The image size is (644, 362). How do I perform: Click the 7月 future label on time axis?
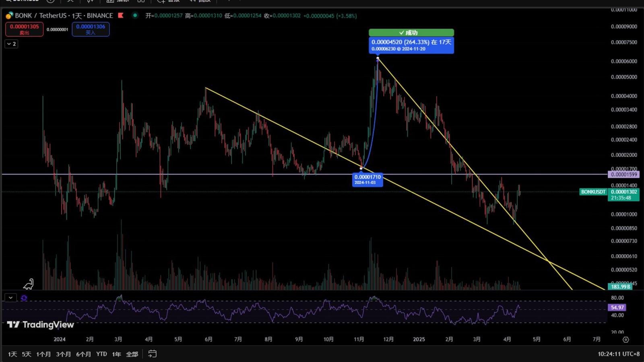click(597, 339)
